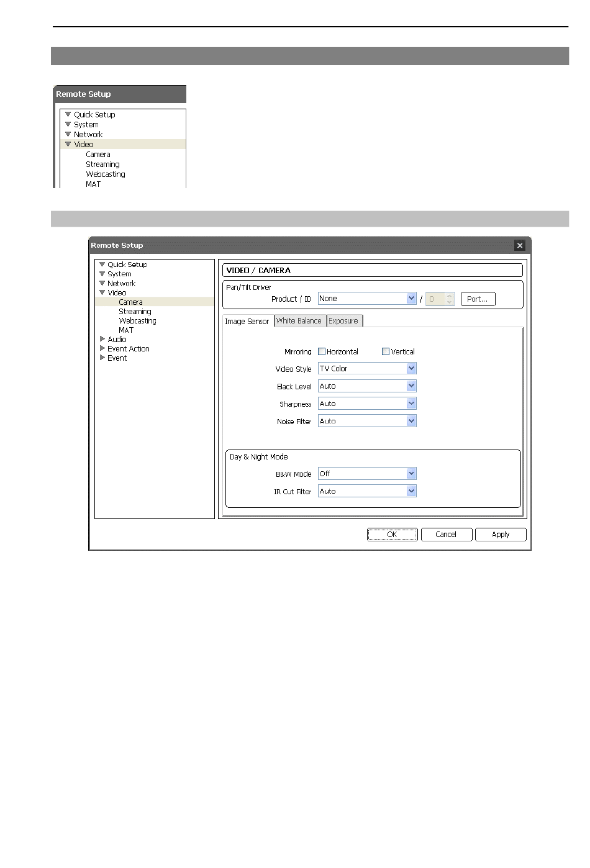Expand the Event Action tree node
Screen dimensions: 590x868
point(102,348)
